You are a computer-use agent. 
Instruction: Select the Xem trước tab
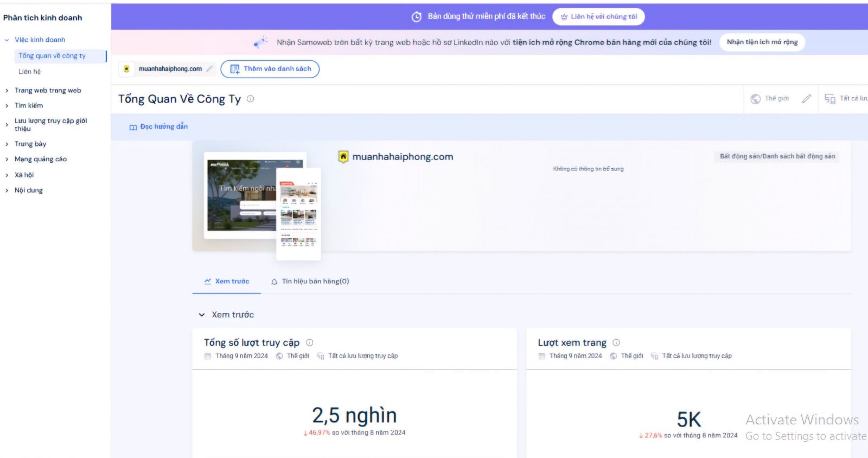pyautogui.click(x=227, y=281)
